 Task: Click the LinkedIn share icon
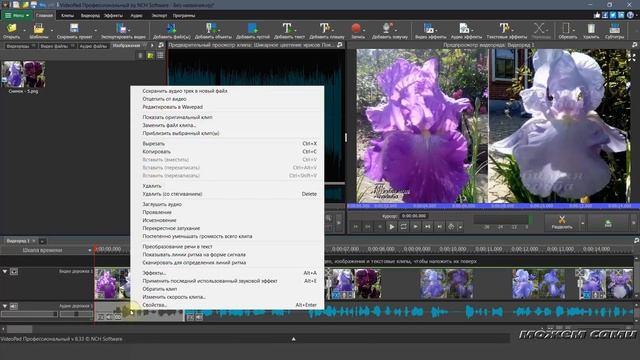(621, 16)
